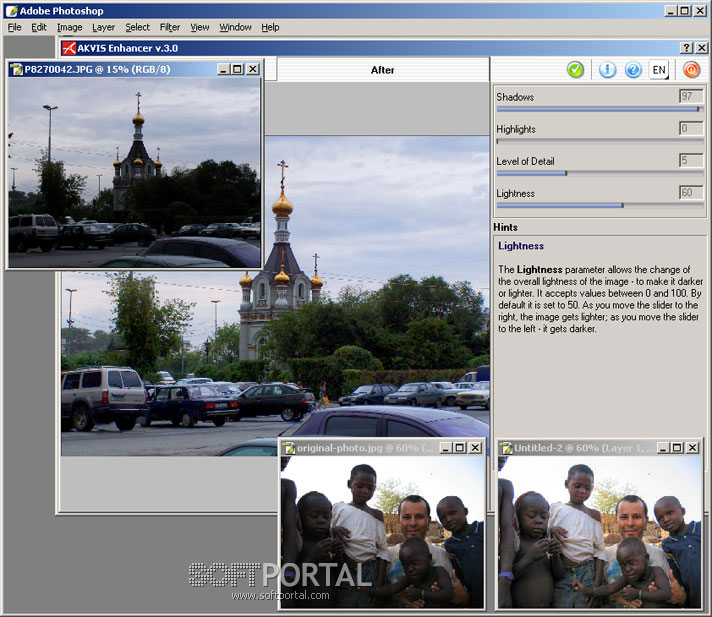Open the blue info (i) button
The image size is (712, 617).
point(607,69)
